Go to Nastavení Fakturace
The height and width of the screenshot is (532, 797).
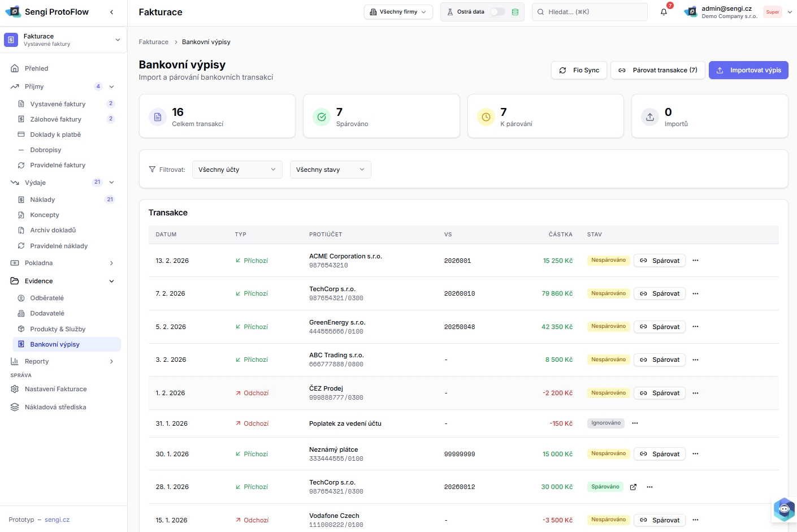[55, 389]
